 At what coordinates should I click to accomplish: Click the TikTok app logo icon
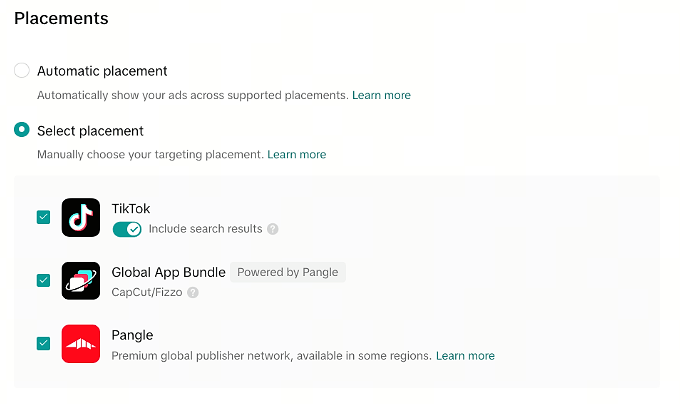(x=81, y=218)
